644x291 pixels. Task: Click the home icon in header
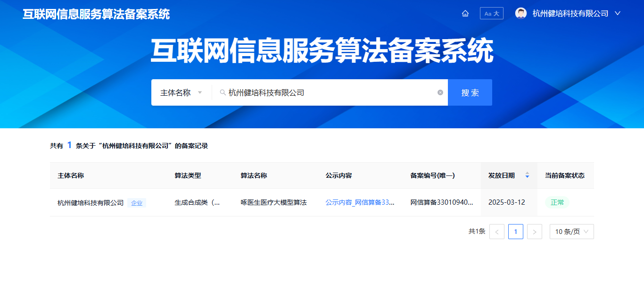[465, 14]
